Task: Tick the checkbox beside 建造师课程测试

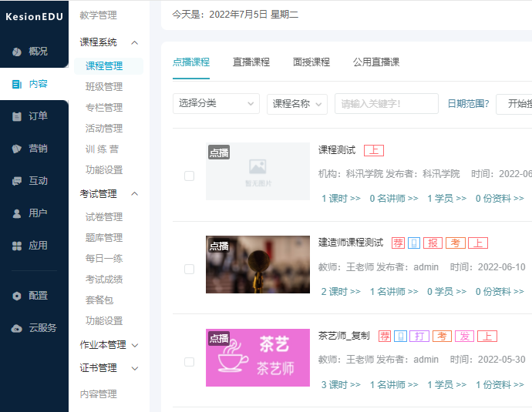Action: 189,269
